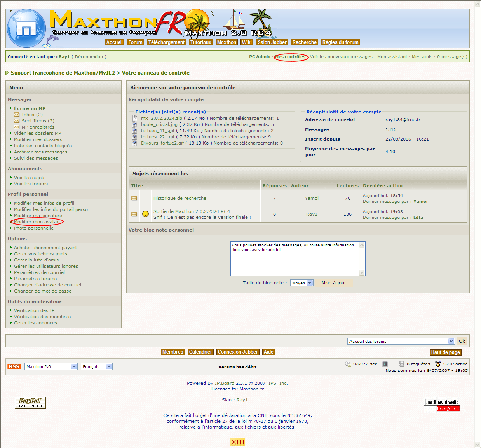Open the Français language dropdown
This screenshot has width=481, height=448.
pyautogui.click(x=97, y=366)
